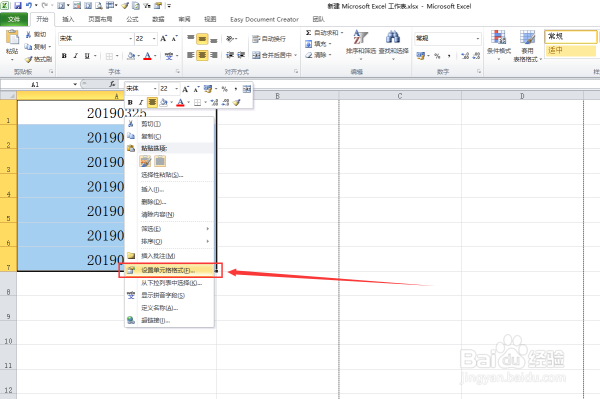
Task: Click the Paste clipboard icon in ribbon
Action: [12, 38]
